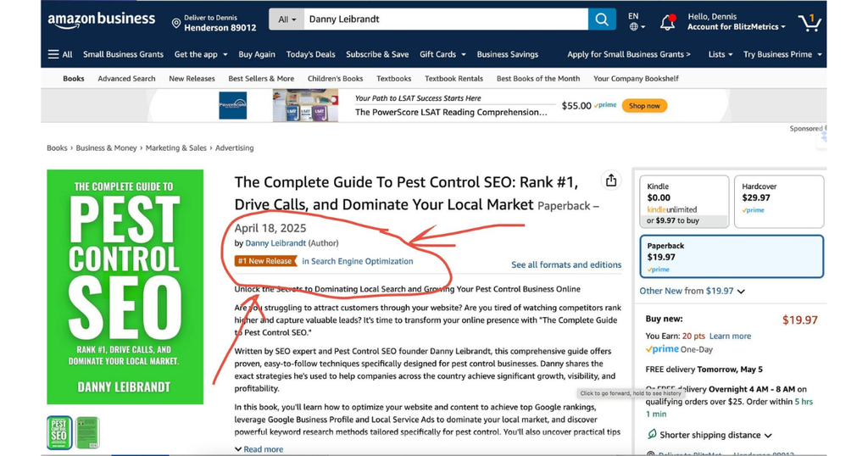Click the Learn more points link

730,336
